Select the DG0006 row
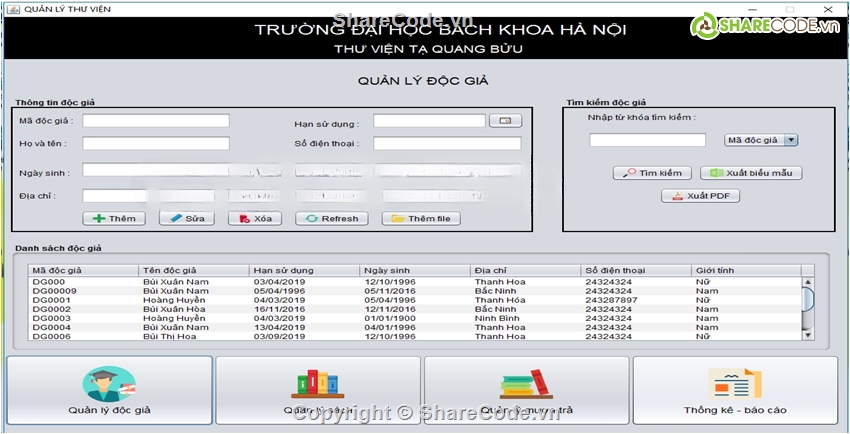This screenshot has width=850, height=434. tap(415, 336)
